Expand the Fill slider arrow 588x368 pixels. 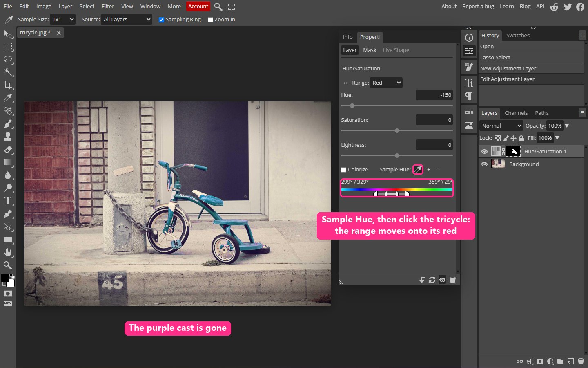click(557, 138)
